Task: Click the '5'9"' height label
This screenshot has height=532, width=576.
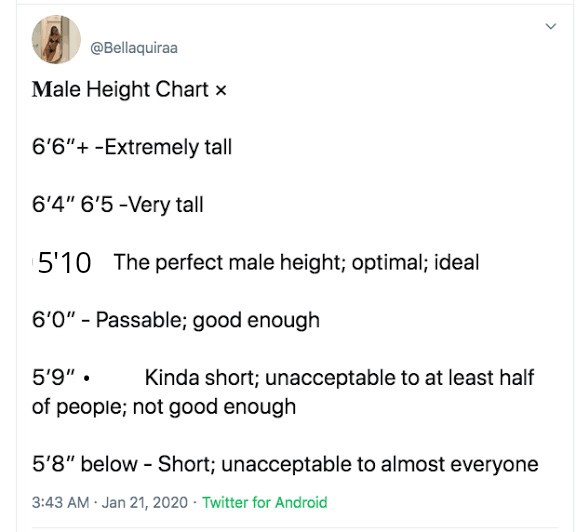Action: pyautogui.click(x=54, y=377)
